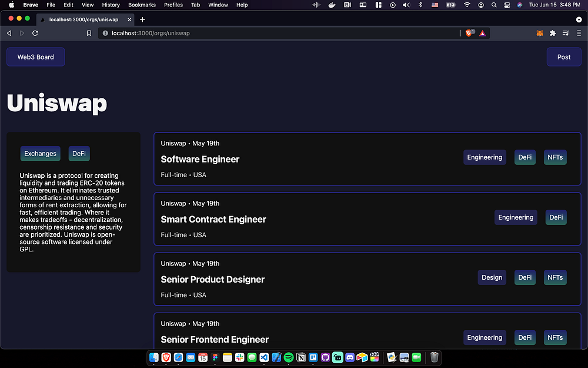The image size is (588, 368).
Task: Open the Window menu
Action: 218,5
